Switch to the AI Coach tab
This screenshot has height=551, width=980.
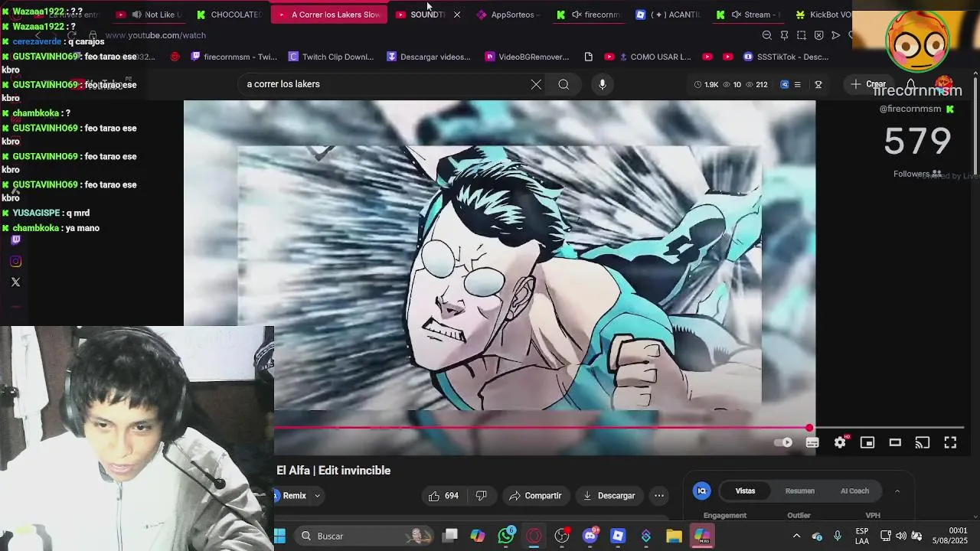854,491
